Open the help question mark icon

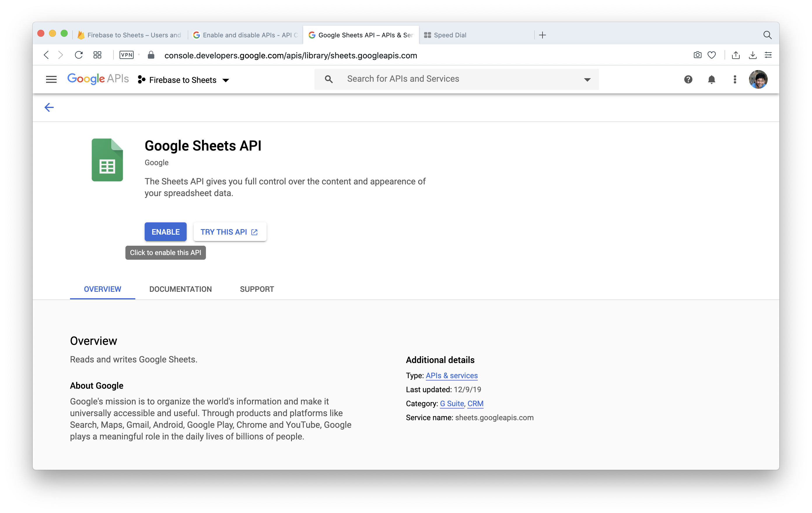[x=688, y=80]
